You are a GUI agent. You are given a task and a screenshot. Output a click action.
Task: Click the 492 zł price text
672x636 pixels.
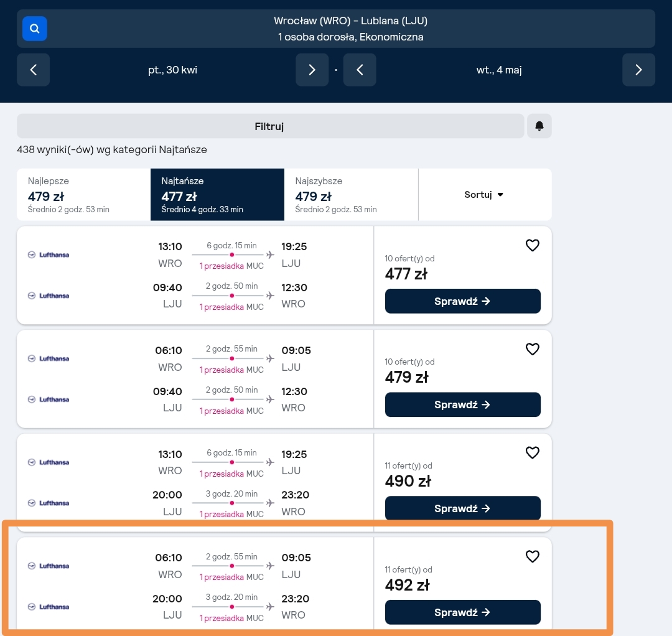[x=407, y=585]
